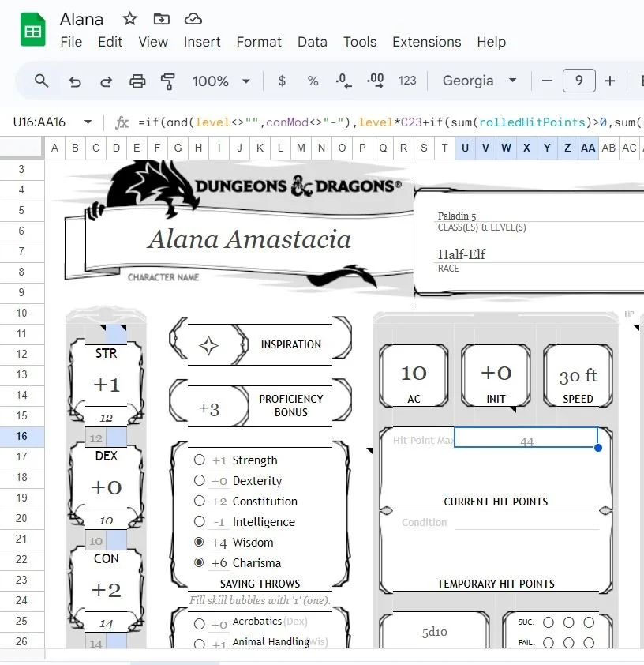
Task: Redo the last action
Action: pos(106,81)
